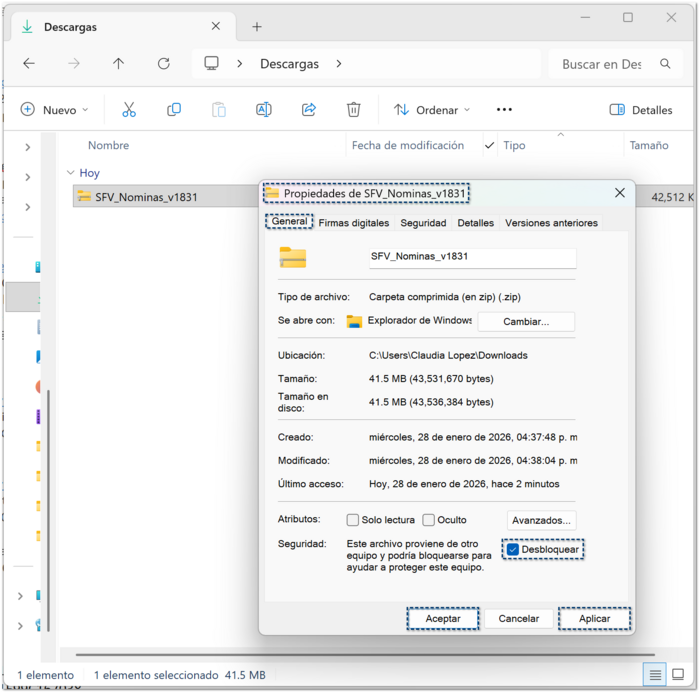
Task: Click the Rename icon in toolbar
Action: (x=264, y=110)
